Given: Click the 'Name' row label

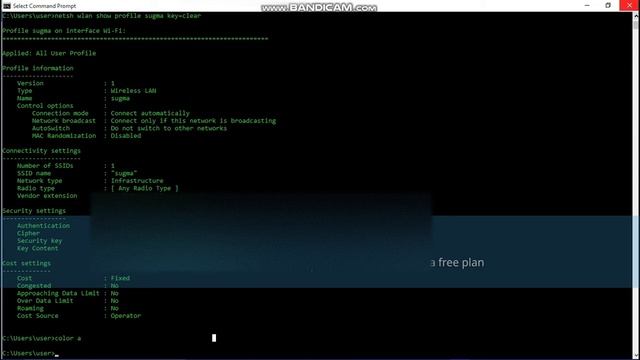Looking at the screenshot, I should 24,98.
